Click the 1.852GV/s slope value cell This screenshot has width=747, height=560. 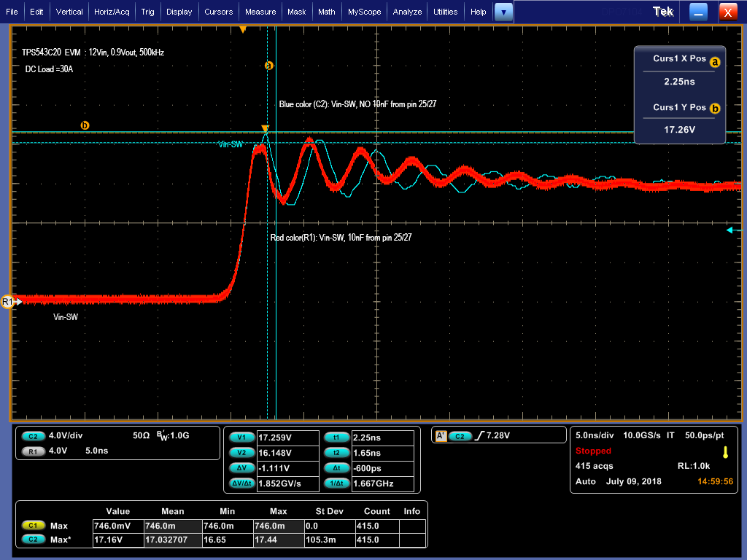click(287, 483)
